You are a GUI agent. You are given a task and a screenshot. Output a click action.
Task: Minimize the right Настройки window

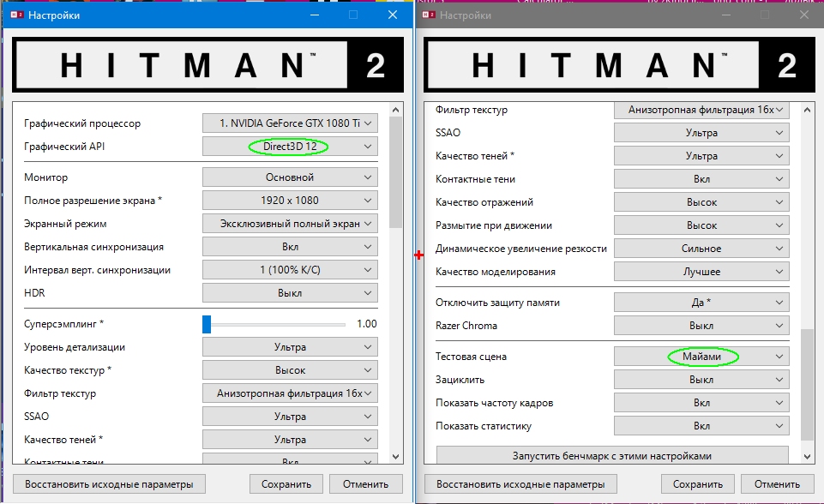[x=726, y=15]
